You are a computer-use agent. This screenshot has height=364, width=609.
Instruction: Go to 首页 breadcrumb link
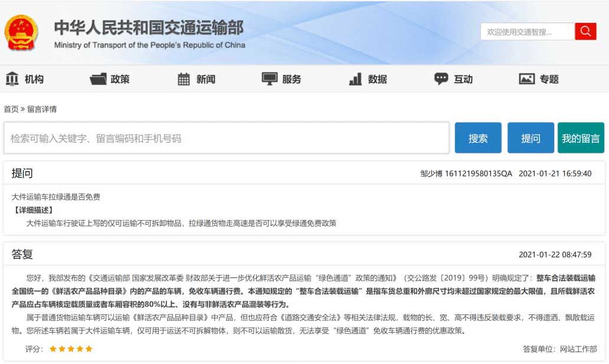(x=11, y=109)
